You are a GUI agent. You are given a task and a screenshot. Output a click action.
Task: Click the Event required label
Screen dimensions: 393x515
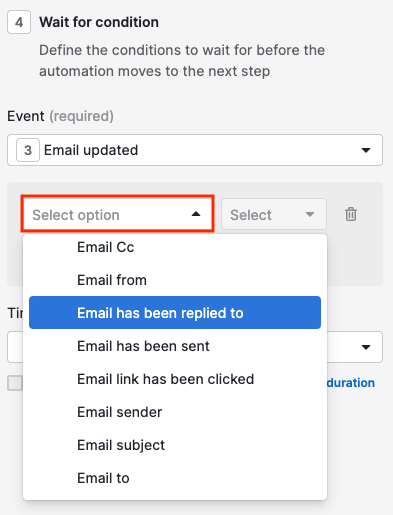tap(60, 116)
